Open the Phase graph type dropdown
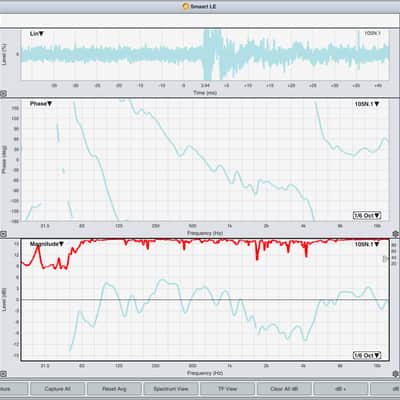This screenshot has width=400, height=400. (41, 104)
